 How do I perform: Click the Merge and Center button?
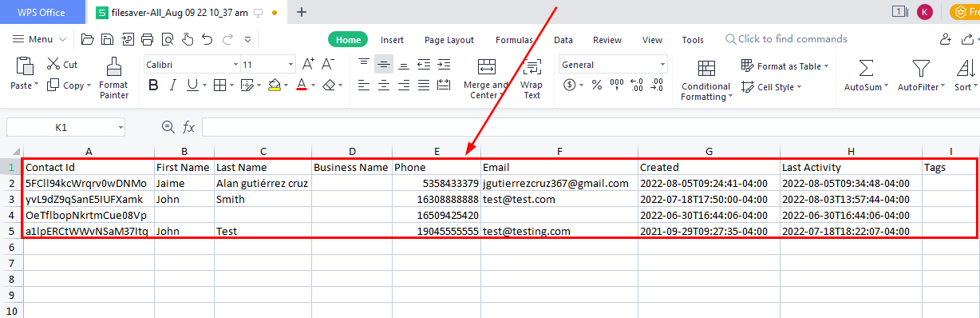tap(485, 78)
